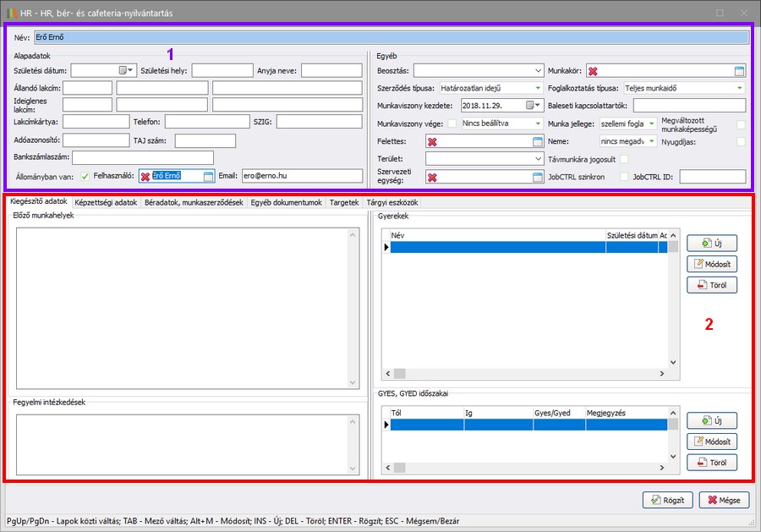
Task: Open the Felhasználó lookup window icon
Action: [x=208, y=176]
